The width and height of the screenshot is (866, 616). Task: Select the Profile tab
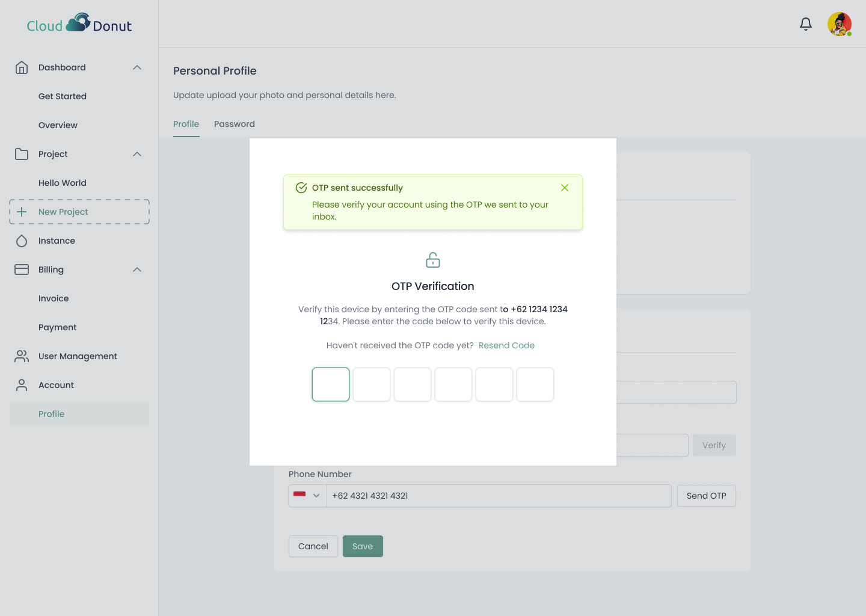186,124
